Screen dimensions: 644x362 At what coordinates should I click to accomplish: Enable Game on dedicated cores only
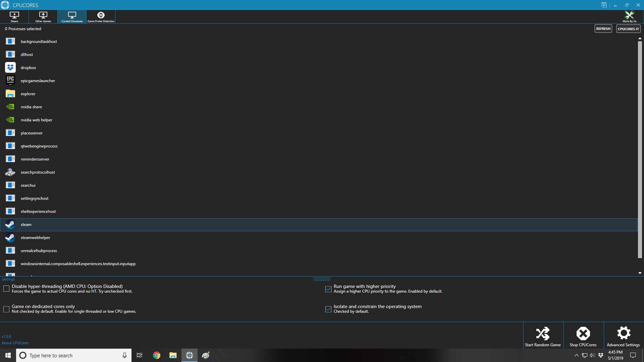coord(6,308)
